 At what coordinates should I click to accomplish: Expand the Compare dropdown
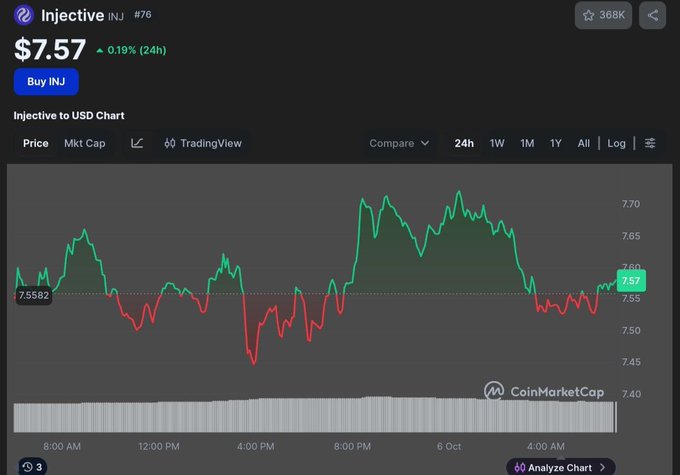coord(399,143)
